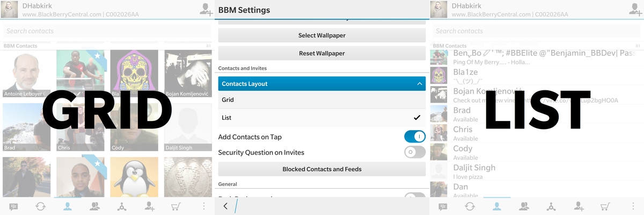Viewport: 644px width, 215px height.
Task: Open Channels icon in the list screen
Action: pos(551,206)
